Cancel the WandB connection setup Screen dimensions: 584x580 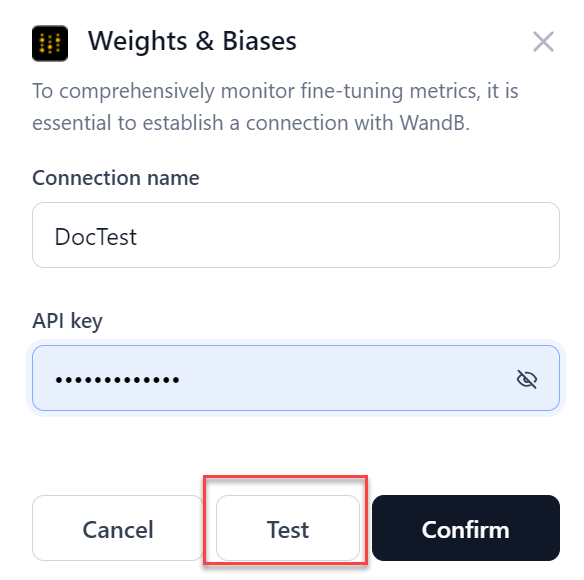[x=118, y=528]
